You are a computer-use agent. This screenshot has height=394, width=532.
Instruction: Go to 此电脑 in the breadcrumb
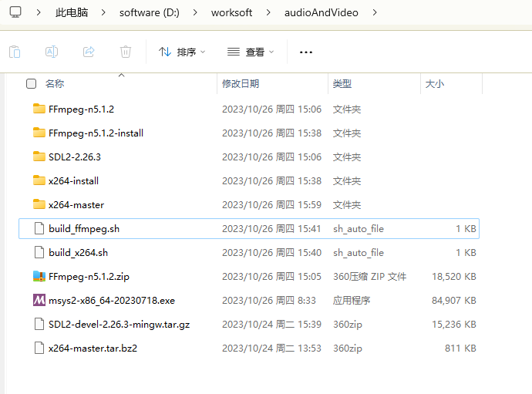[72, 12]
